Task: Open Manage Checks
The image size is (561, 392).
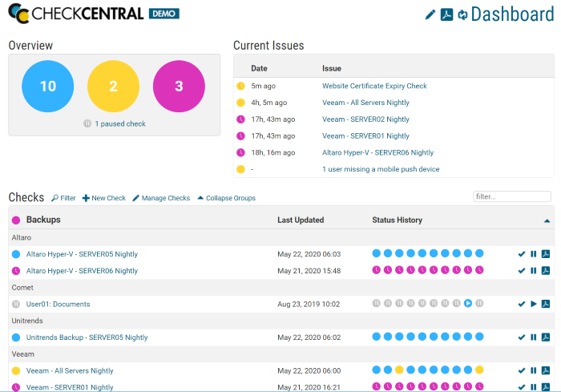Action: coord(161,198)
